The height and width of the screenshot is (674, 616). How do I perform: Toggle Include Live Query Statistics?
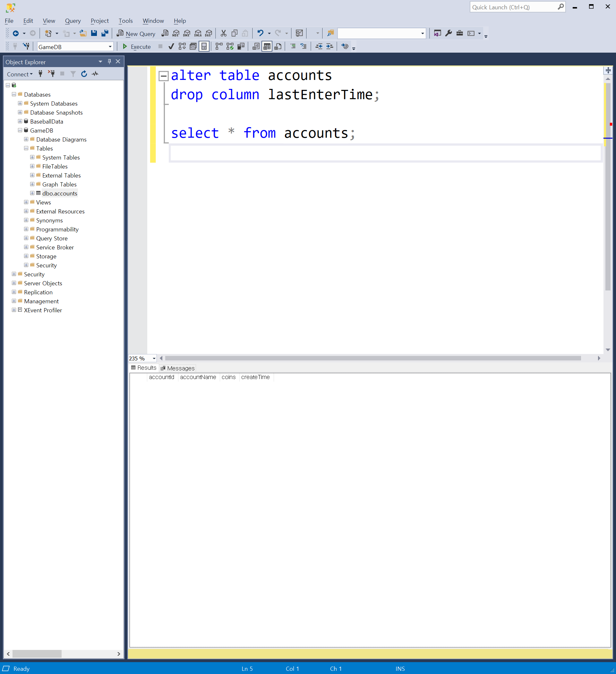[230, 47]
